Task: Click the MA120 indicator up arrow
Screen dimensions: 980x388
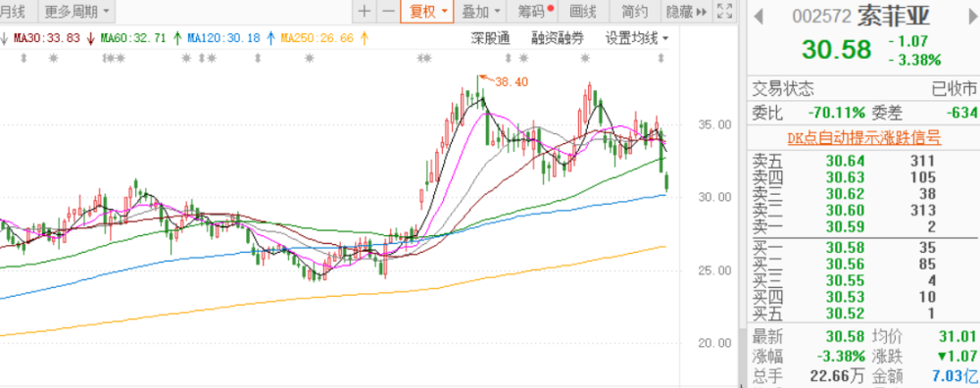Action: pyautogui.click(x=270, y=38)
